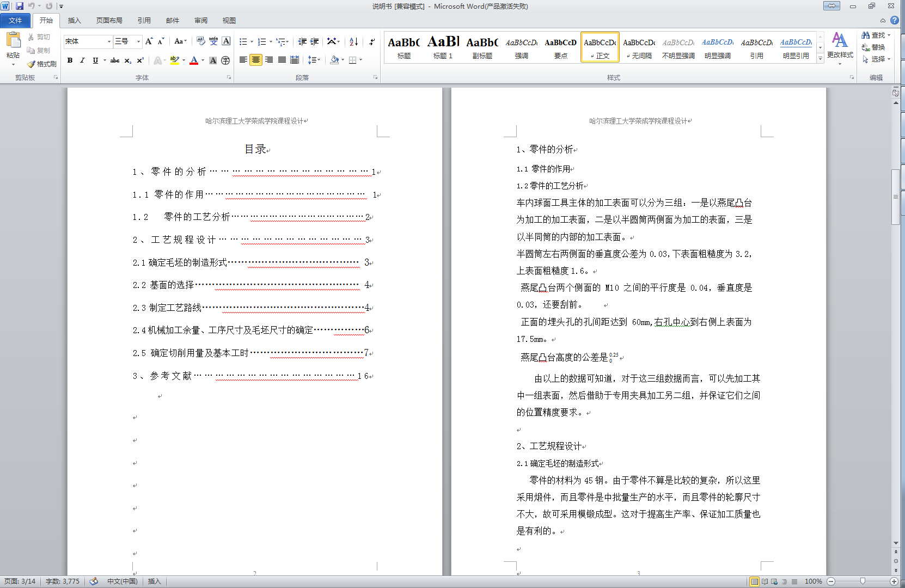Apply the 无间隔 style
The image size is (905, 588).
(639, 47)
